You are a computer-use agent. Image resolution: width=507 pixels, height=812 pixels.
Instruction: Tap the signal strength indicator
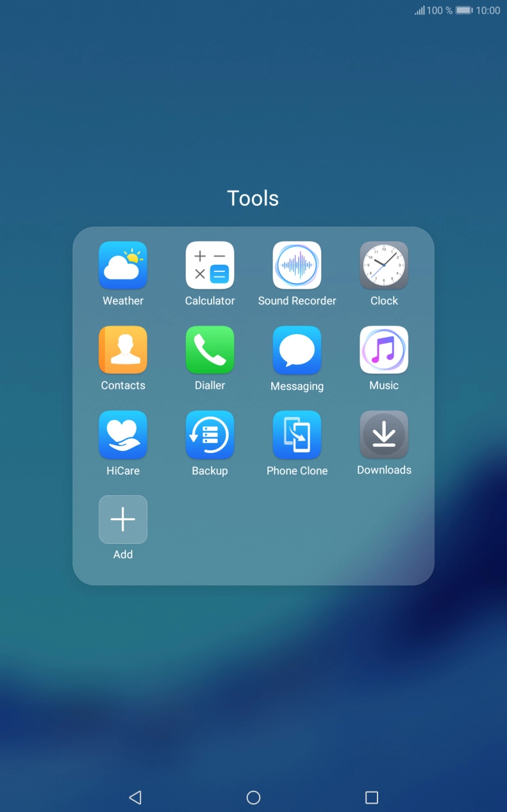[x=420, y=10]
